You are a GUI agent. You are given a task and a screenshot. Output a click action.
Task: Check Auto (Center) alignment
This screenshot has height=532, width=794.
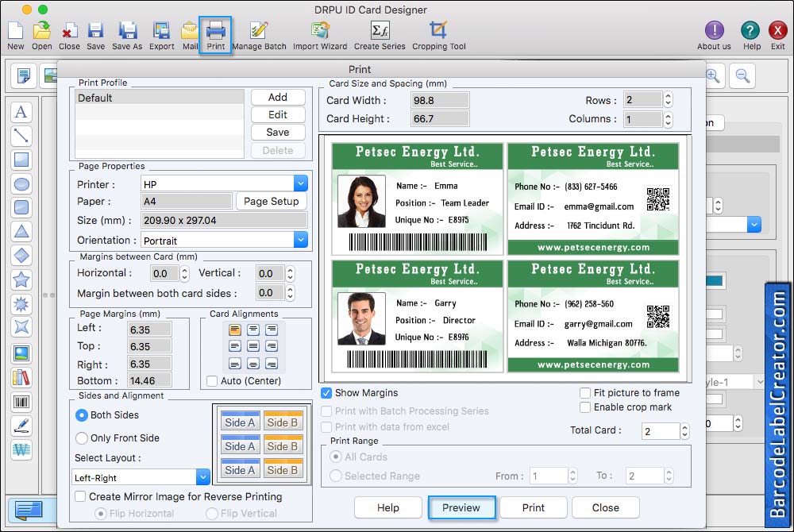(212, 380)
